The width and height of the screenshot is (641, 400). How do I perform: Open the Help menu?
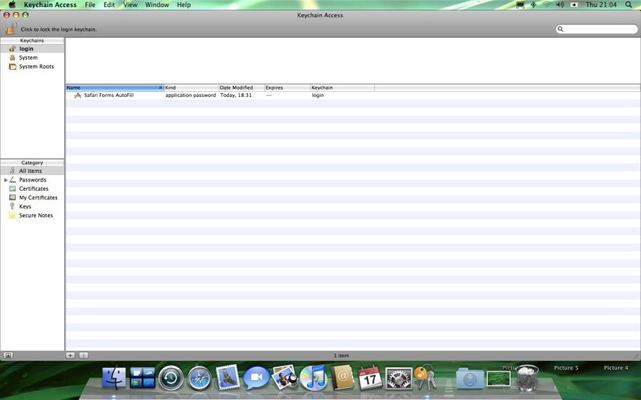click(184, 4)
